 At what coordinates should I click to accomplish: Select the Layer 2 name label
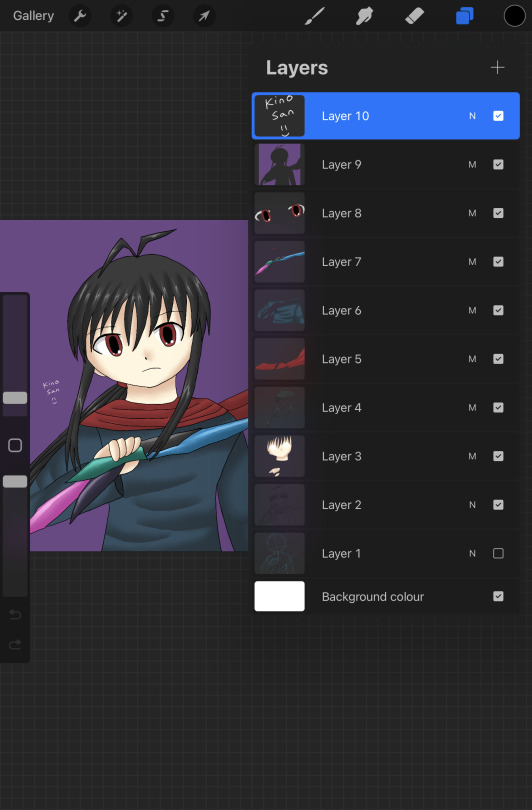tap(341, 505)
